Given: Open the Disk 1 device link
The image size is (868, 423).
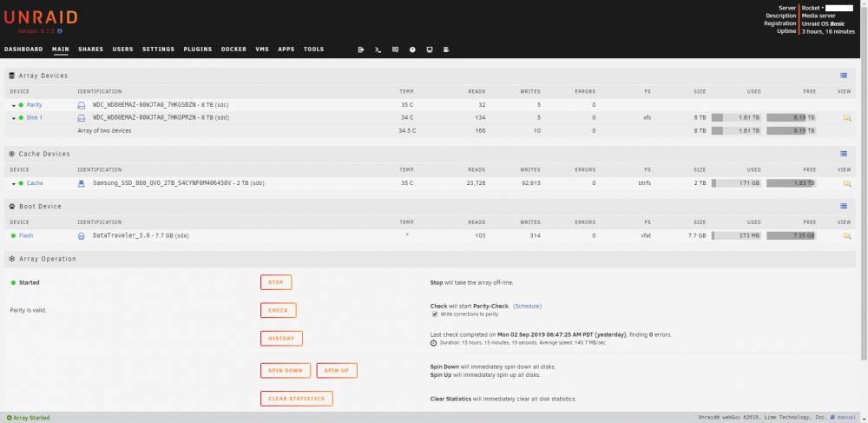Looking at the screenshot, I should 35,118.
